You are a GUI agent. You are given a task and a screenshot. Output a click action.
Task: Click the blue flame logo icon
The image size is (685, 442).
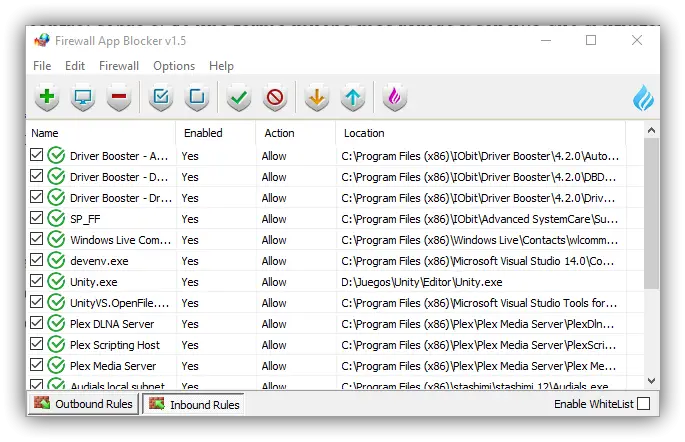(x=643, y=98)
